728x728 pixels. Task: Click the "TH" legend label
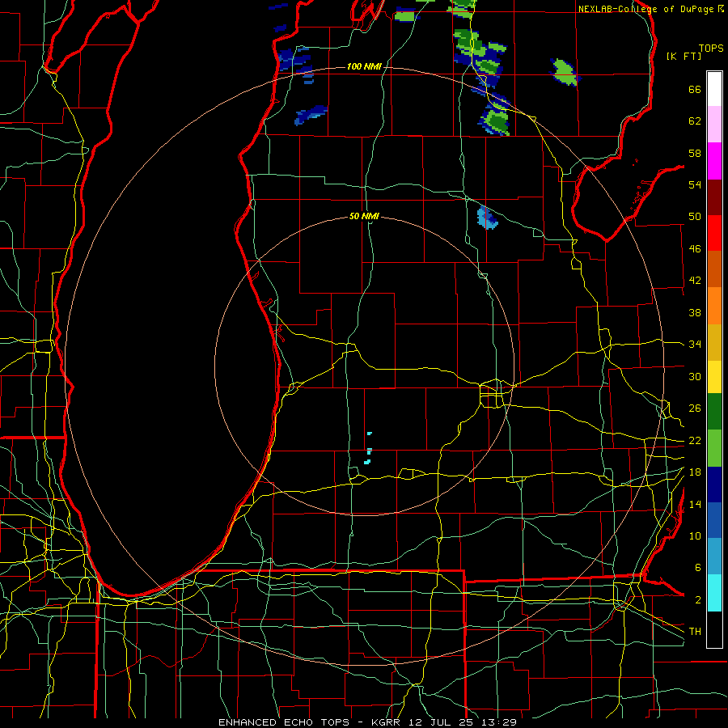point(695,632)
